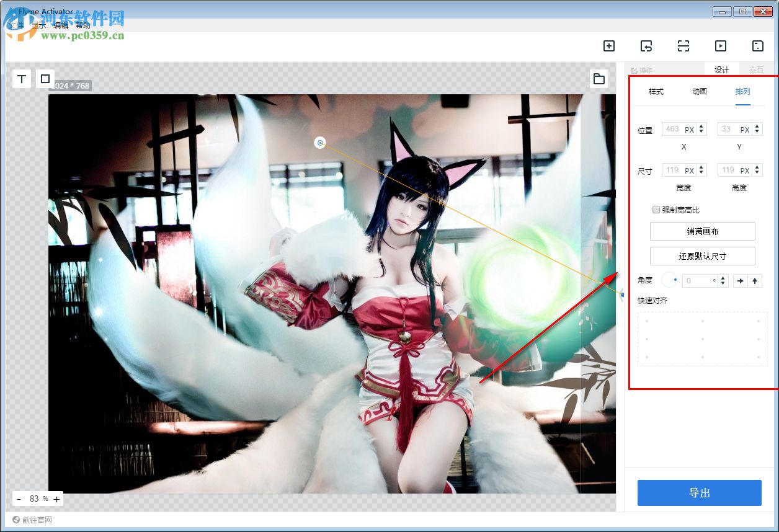This screenshot has width=779, height=532.
Task: Click the bottom-right quick align dot
Action: pos(759,357)
